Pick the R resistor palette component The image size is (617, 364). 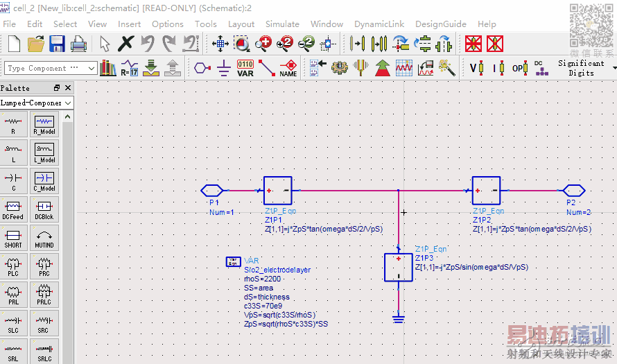(13, 124)
